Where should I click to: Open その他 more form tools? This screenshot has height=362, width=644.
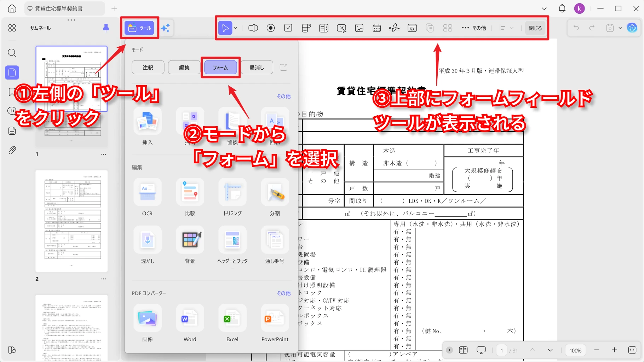click(474, 28)
